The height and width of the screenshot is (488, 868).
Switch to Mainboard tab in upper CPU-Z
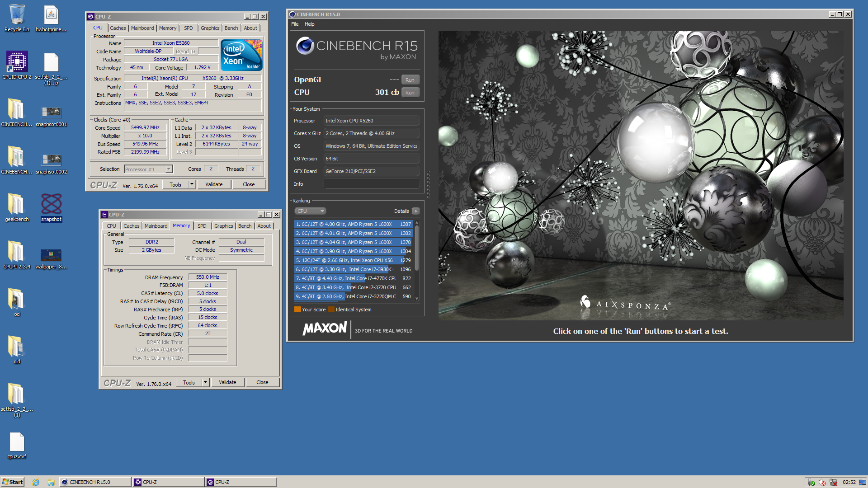coord(142,28)
